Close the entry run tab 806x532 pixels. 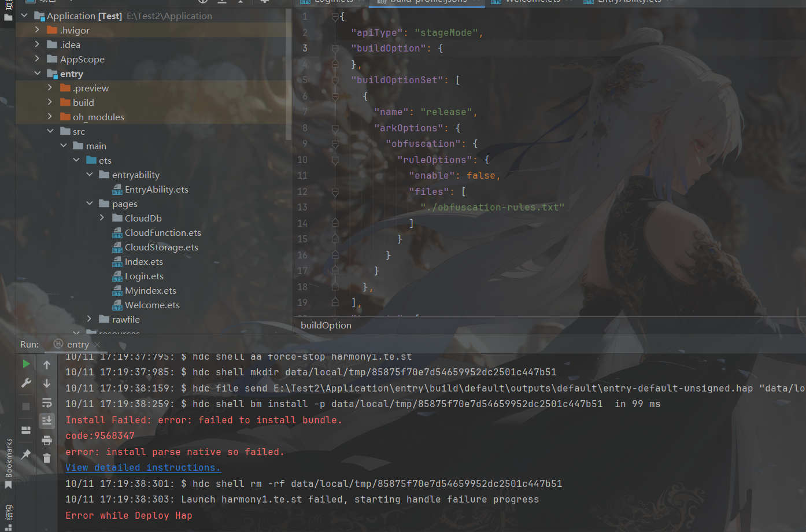pos(98,345)
